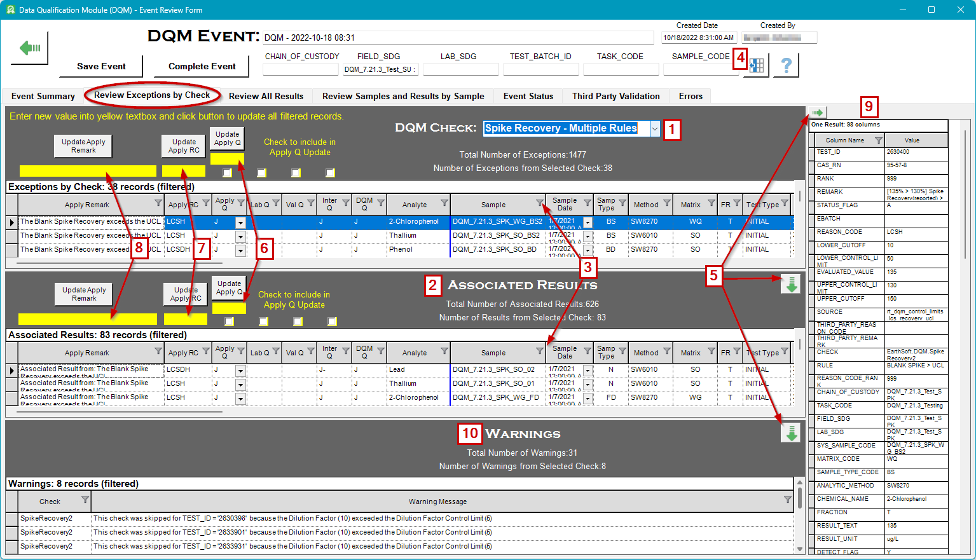
Task: Open the Errors tab
Action: (x=691, y=96)
